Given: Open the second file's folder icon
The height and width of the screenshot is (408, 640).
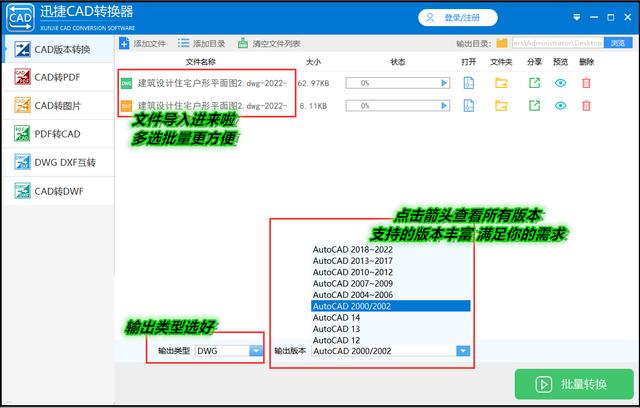Looking at the screenshot, I should 501,105.
